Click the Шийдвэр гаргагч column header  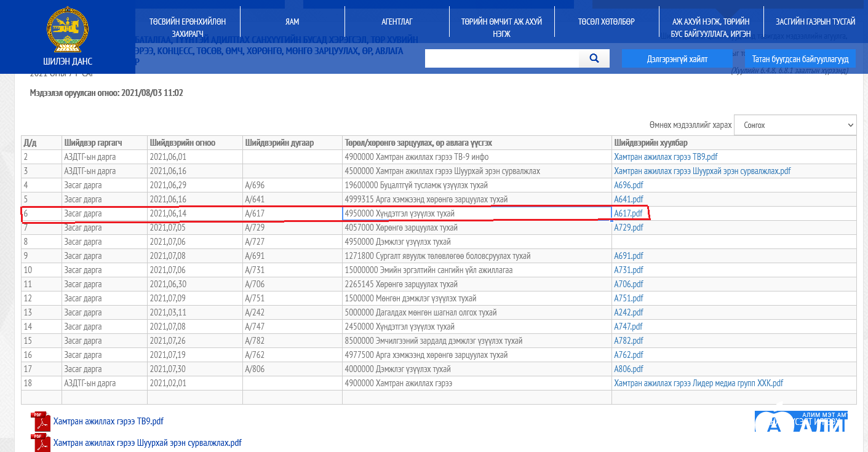point(104,143)
